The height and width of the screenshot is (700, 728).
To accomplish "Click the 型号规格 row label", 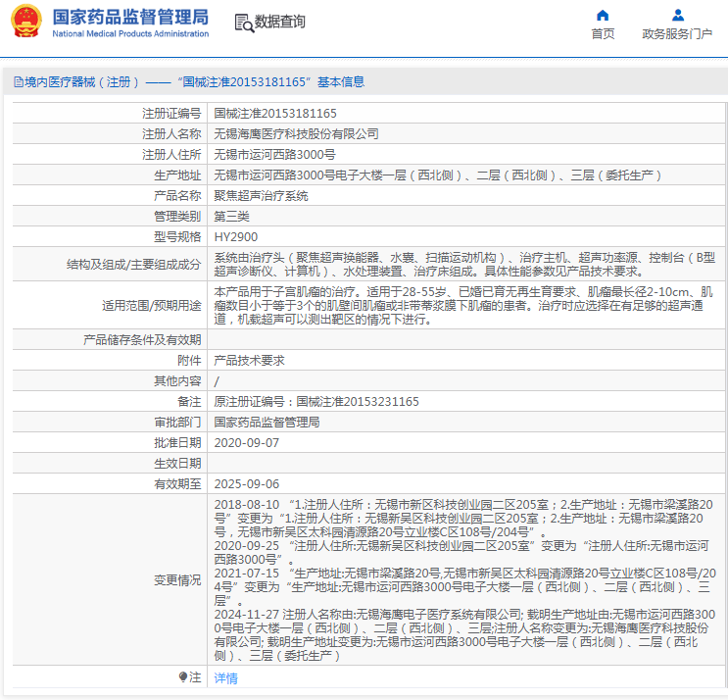I will coord(177,237).
